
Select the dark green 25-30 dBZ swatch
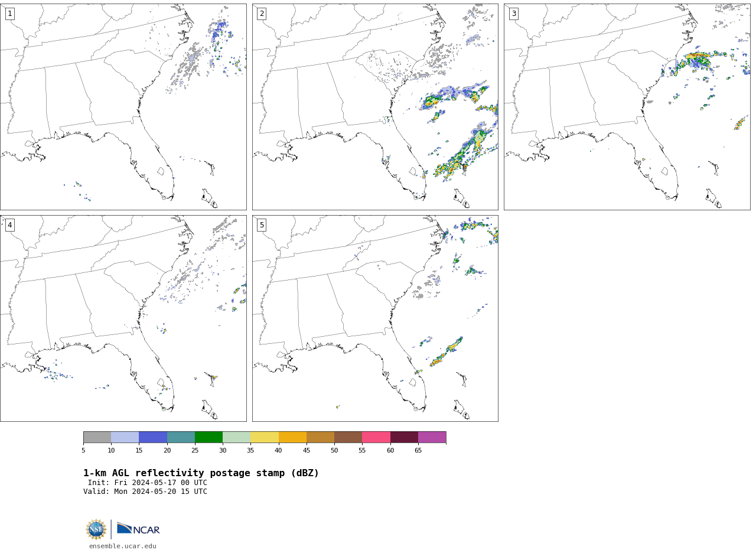tap(208, 437)
